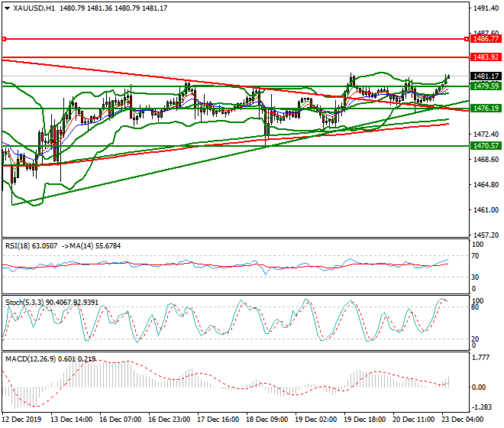Select the 1486.77 red price label
Image resolution: width=504 pixels, height=428 pixels.
pos(486,39)
